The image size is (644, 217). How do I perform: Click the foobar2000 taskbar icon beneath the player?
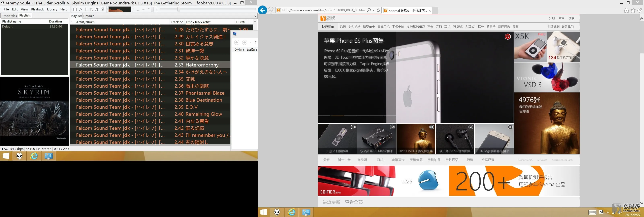[x=20, y=156]
